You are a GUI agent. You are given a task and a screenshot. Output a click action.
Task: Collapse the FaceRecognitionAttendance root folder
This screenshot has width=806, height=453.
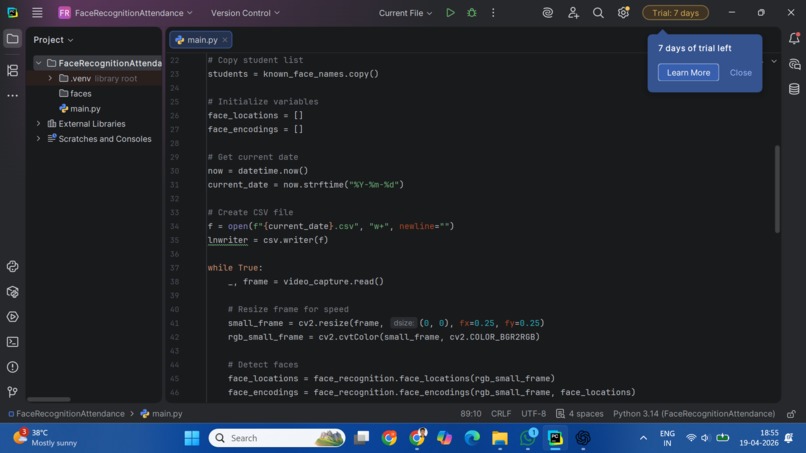[x=39, y=63]
